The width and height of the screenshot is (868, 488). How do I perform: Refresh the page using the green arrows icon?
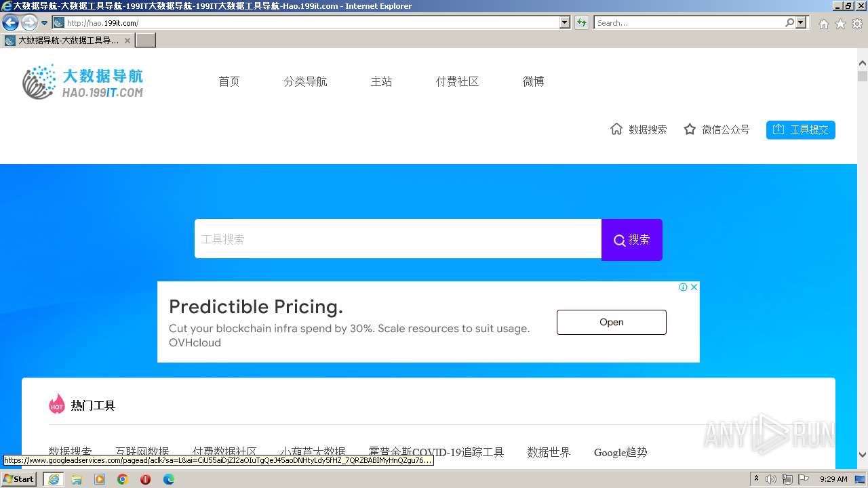581,22
